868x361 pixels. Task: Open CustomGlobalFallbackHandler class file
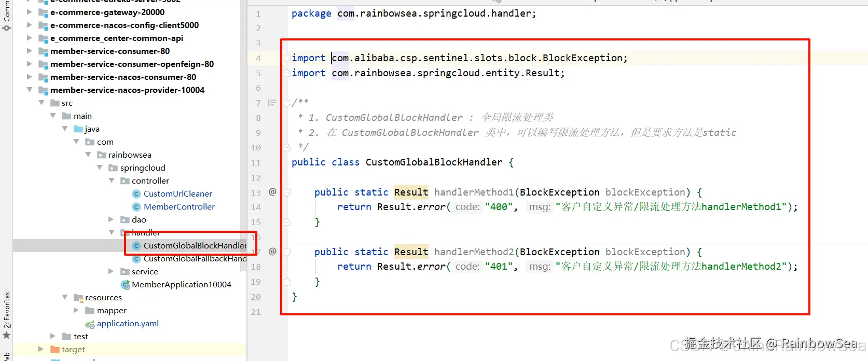(x=195, y=258)
